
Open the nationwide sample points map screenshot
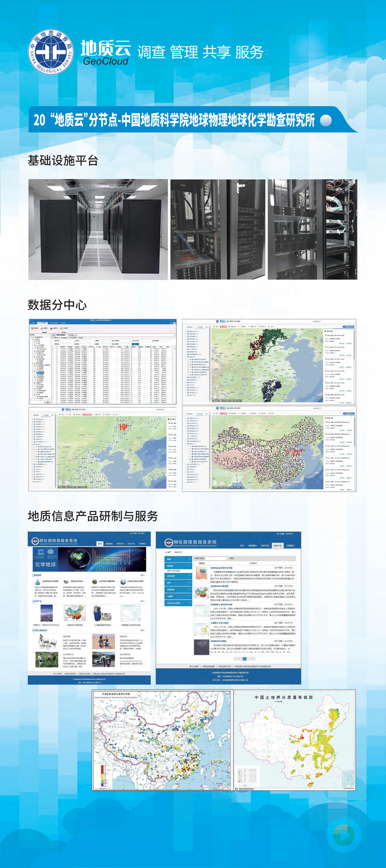coord(269,449)
